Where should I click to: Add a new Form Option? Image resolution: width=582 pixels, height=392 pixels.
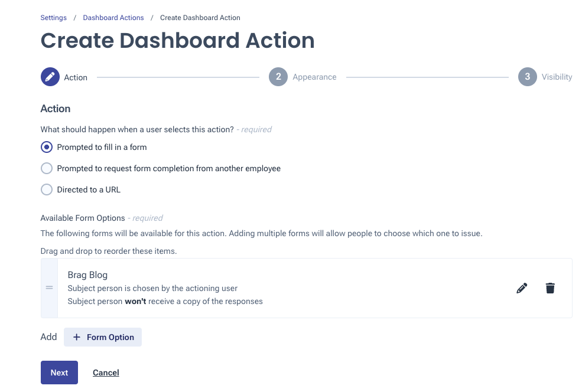(x=103, y=337)
